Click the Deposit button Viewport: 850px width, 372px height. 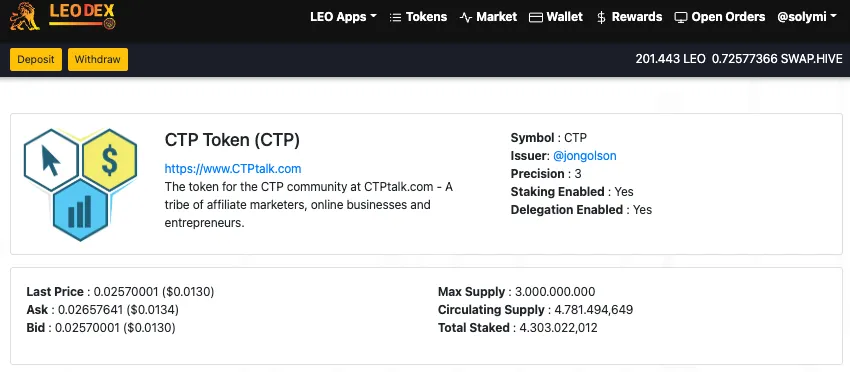[36, 59]
